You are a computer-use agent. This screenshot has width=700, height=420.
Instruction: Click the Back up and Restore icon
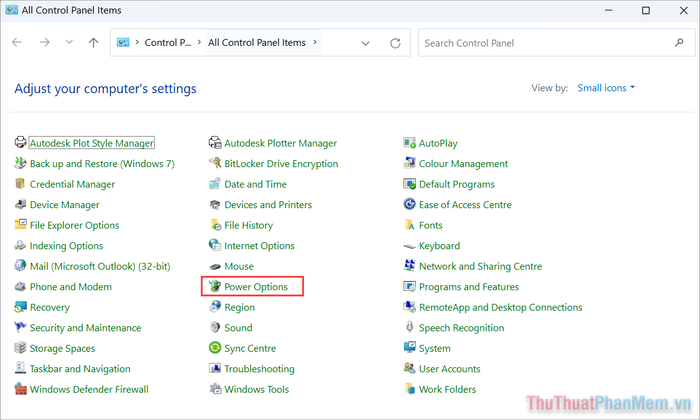pyautogui.click(x=21, y=163)
